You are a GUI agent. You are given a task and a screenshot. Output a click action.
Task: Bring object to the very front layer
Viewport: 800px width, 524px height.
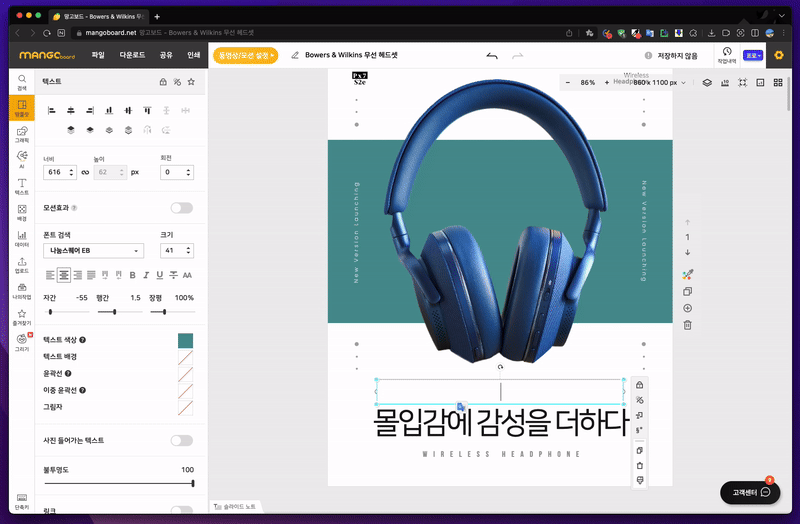coord(71,130)
